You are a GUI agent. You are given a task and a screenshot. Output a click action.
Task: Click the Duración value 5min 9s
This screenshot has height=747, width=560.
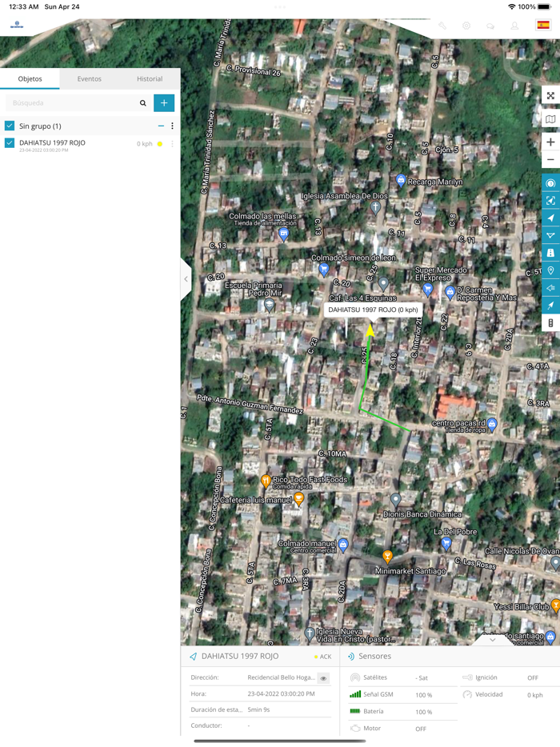click(258, 710)
